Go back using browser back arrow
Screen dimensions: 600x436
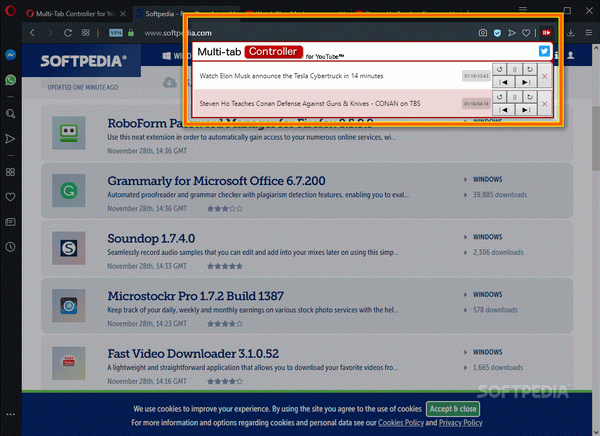32,33
